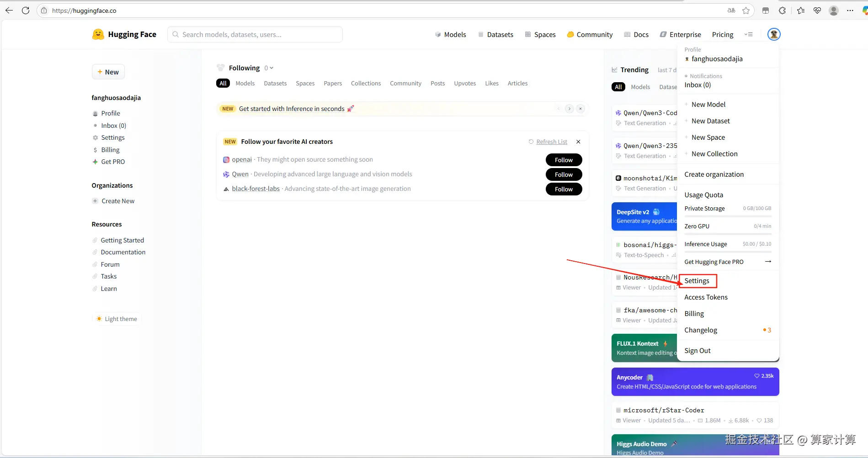Select the Collections feed filter tab

click(x=366, y=83)
